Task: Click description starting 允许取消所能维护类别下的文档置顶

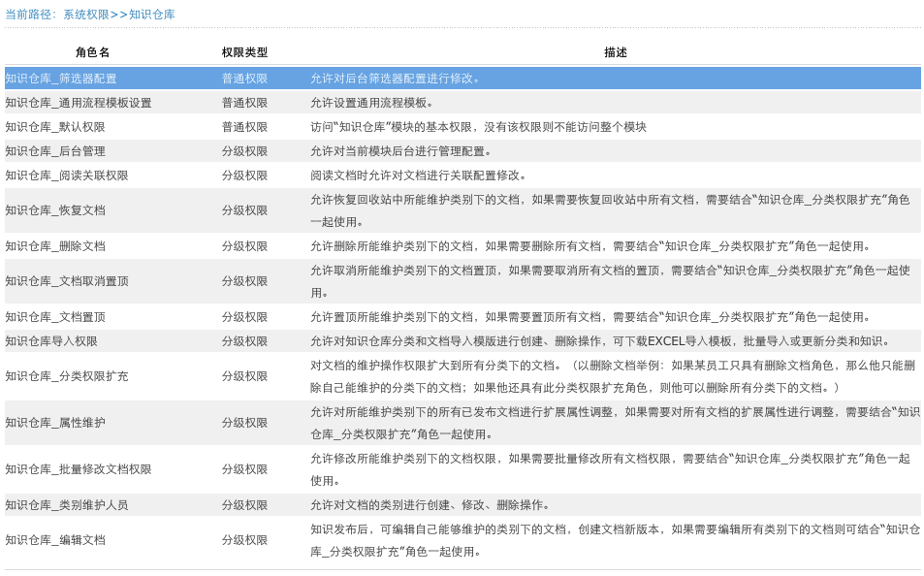Action: click(x=611, y=281)
